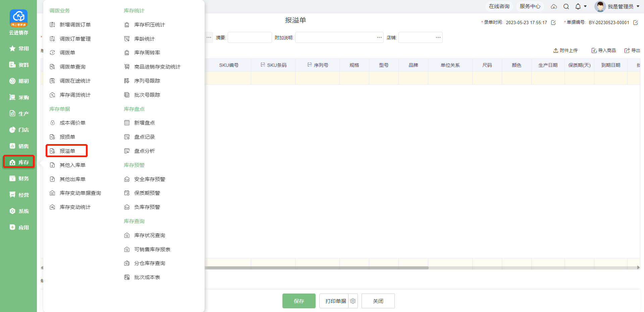Edit 单据编号 with the pencil icon
The image size is (644, 312).
635,23
